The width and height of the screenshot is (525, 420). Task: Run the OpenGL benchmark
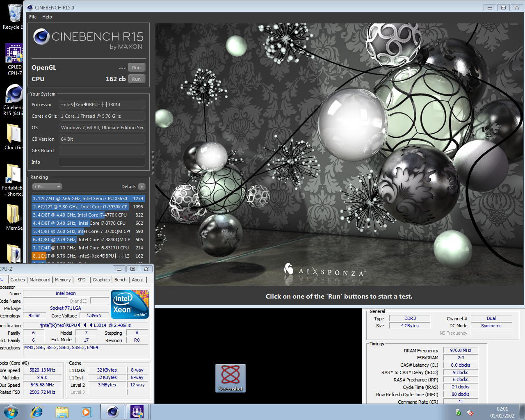137,68
